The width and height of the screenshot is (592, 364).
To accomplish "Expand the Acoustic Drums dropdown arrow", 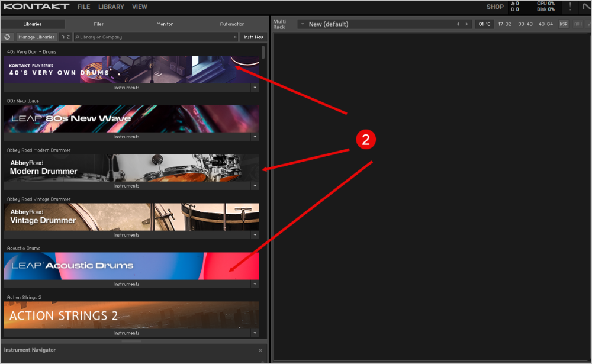I will 255,284.
